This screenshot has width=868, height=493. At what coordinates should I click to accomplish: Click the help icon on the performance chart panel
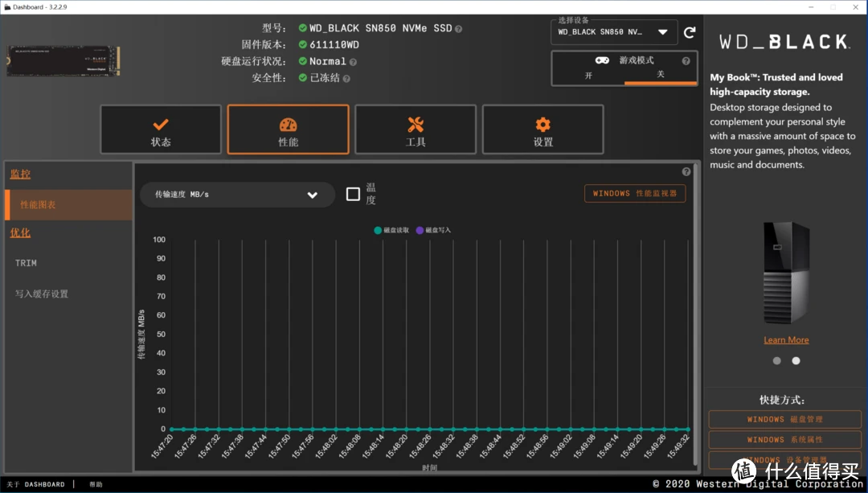pos(686,170)
